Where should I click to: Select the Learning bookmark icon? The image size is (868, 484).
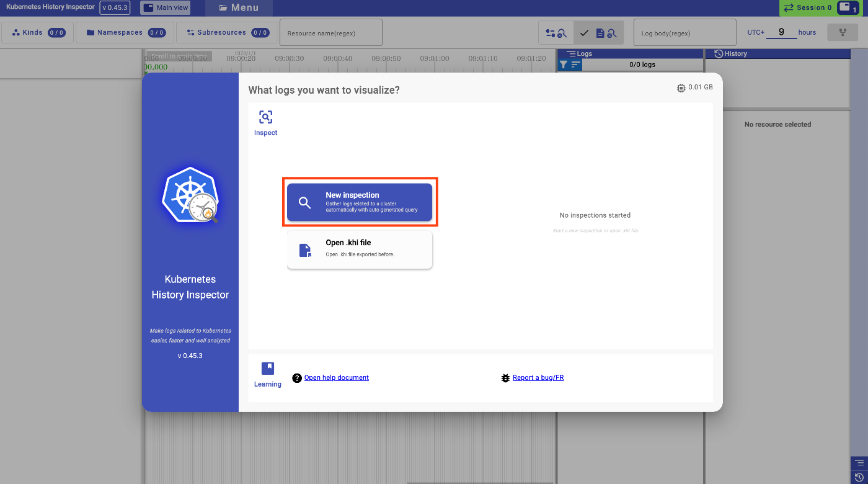(267, 369)
